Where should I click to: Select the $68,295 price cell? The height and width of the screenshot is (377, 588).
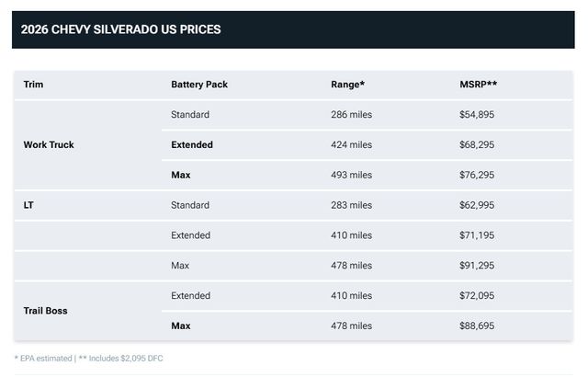click(478, 145)
